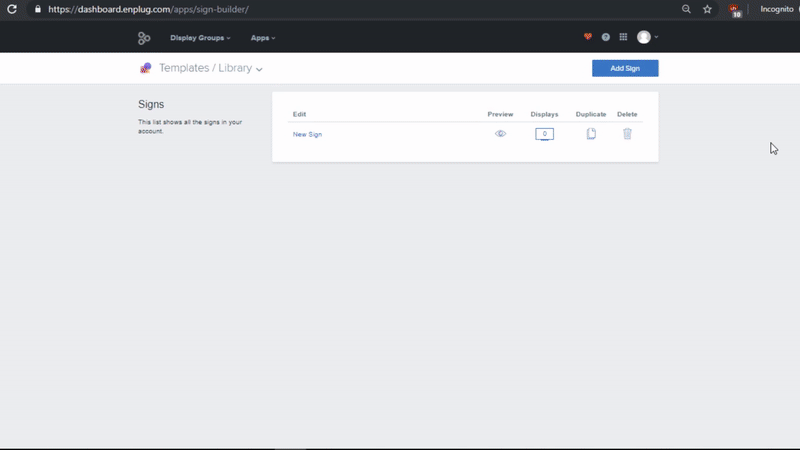Click the Edit column header

point(299,114)
